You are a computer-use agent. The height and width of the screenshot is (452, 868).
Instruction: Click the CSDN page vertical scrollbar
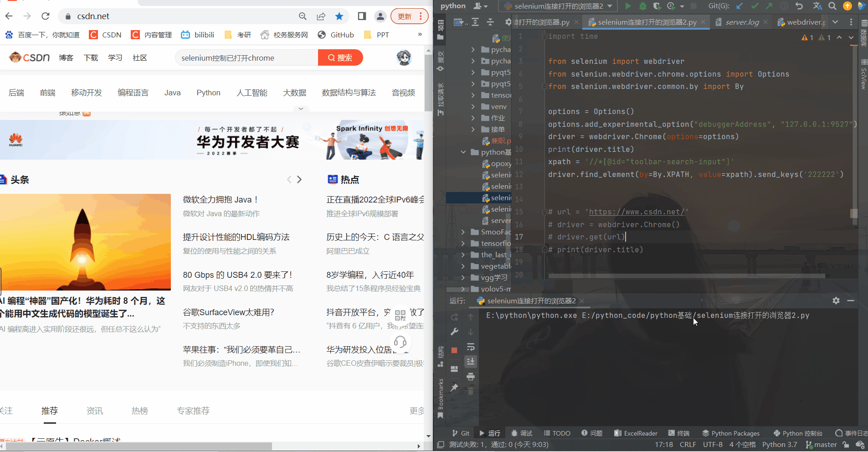[x=428, y=82]
